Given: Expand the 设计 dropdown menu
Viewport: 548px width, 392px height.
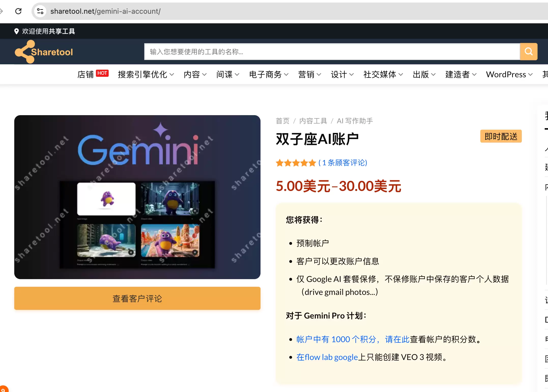Looking at the screenshot, I should (342, 74).
